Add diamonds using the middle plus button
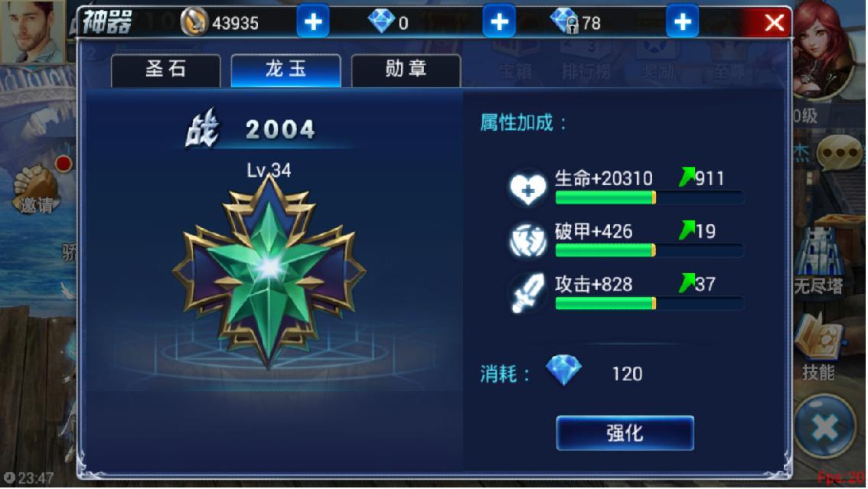The height and width of the screenshot is (489, 868). point(499,21)
